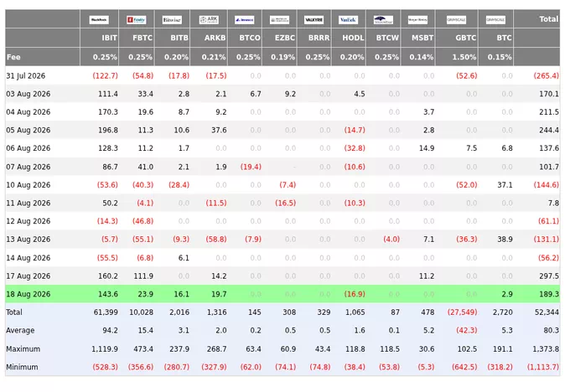Click the ARK logo above ARKB
The width and height of the screenshot is (570, 392).
click(209, 19)
